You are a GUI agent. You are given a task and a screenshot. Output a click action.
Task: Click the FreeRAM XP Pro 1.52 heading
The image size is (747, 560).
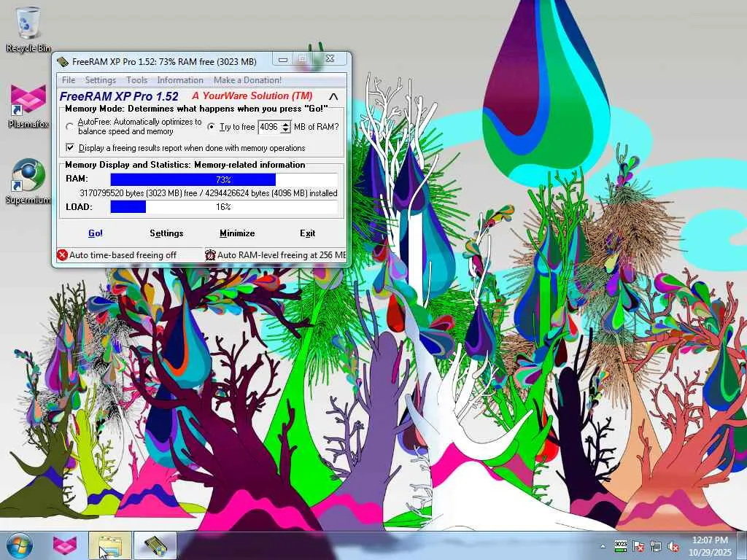click(119, 96)
